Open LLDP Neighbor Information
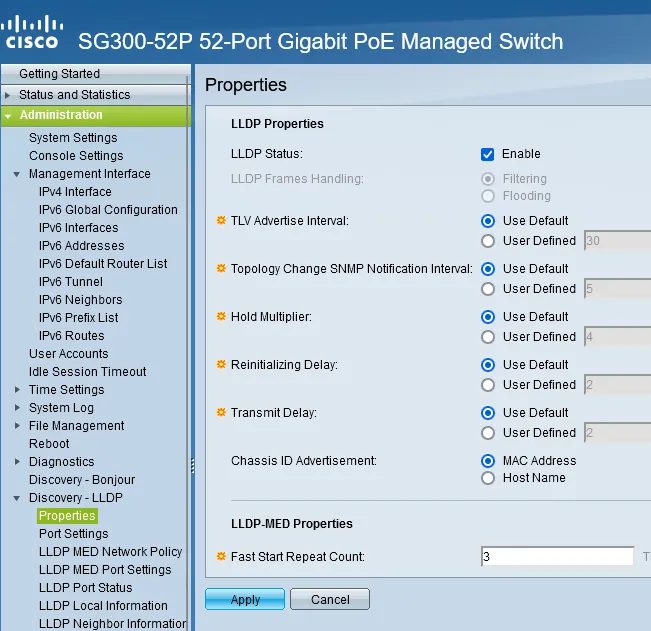Viewport: 651px width, 631px height. coord(113,624)
